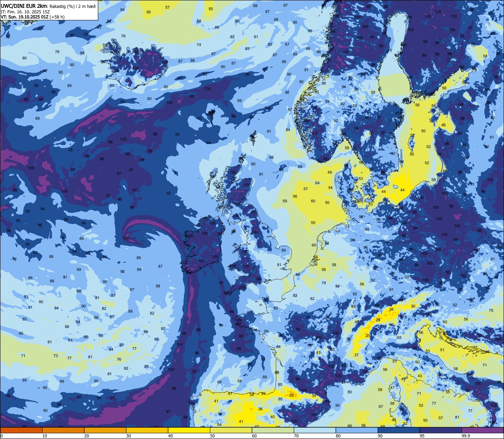Click the bright yellow 40–50 legend swatch
The image size is (504, 439).
(x=189, y=430)
